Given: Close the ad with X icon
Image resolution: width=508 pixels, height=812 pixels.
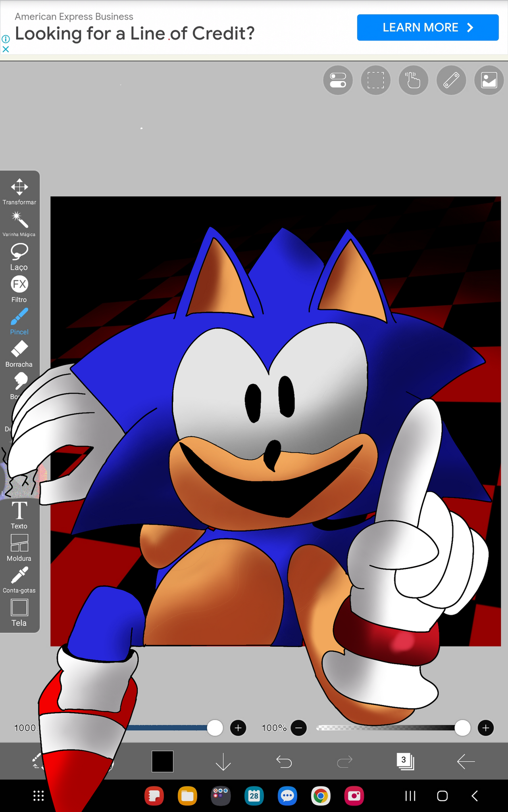Looking at the screenshot, I should (6, 49).
